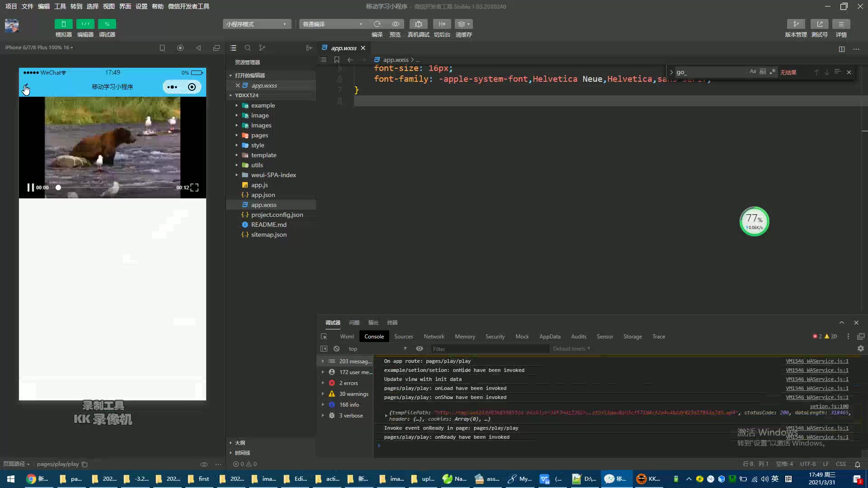Click the preview eye icon

point(395,24)
